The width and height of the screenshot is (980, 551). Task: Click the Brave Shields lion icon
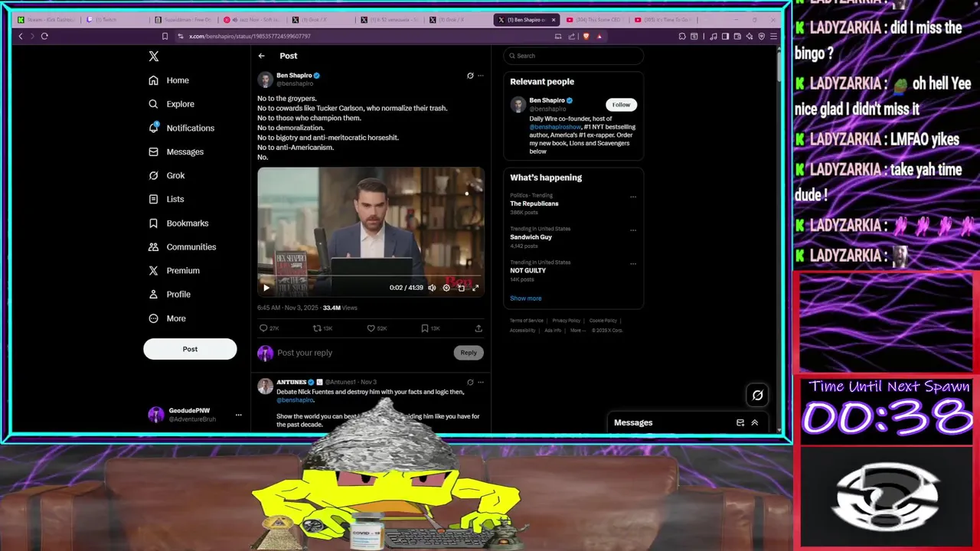pos(586,36)
